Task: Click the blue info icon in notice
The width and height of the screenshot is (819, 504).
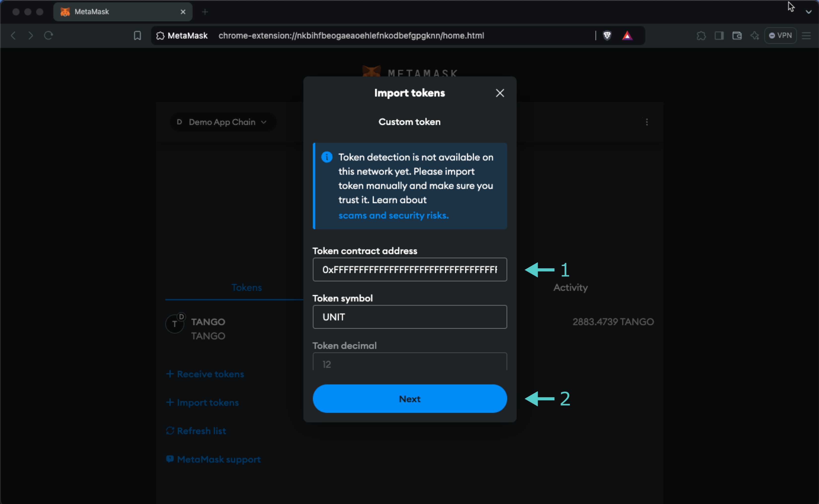Action: (327, 157)
